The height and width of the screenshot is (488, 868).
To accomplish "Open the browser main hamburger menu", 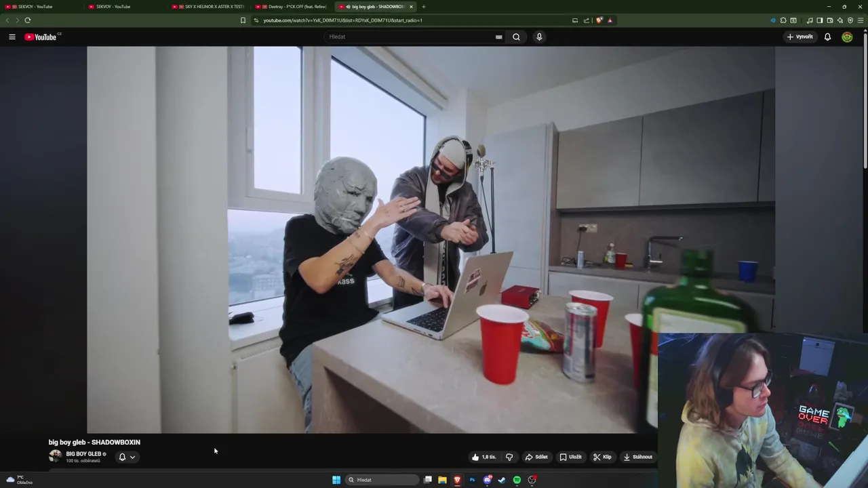I will [x=861, y=20].
